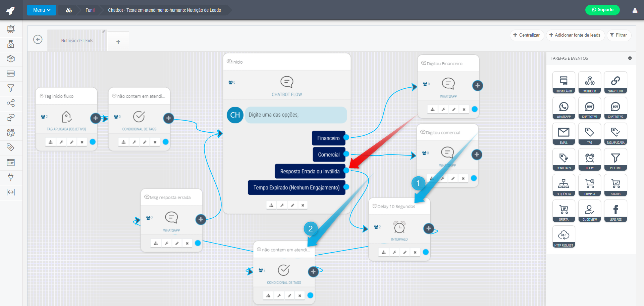This screenshot has height=306, width=644.
Task: Open the Menu dropdown
Action: coord(42,10)
